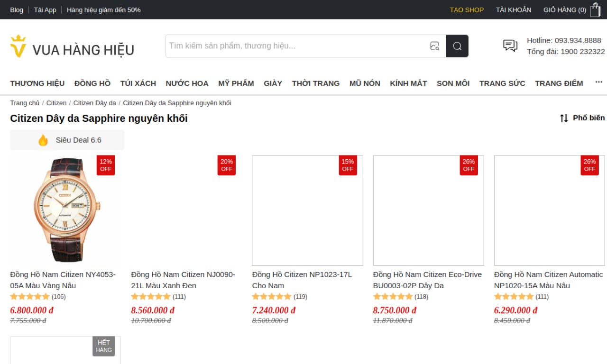The height and width of the screenshot is (364, 607).
Task: Click the flame icon for Siêu Deal
Action: [x=43, y=140]
